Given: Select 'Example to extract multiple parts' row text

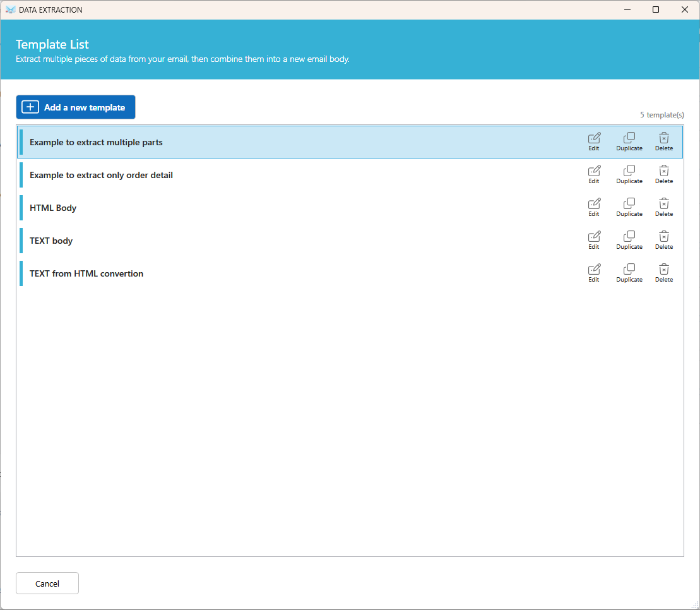Looking at the screenshot, I should click(96, 143).
